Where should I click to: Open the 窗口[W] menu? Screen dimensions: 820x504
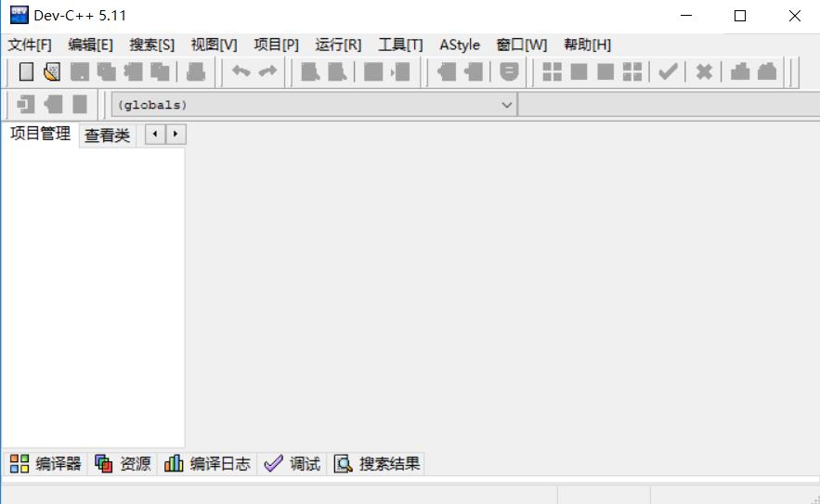tap(521, 45)
